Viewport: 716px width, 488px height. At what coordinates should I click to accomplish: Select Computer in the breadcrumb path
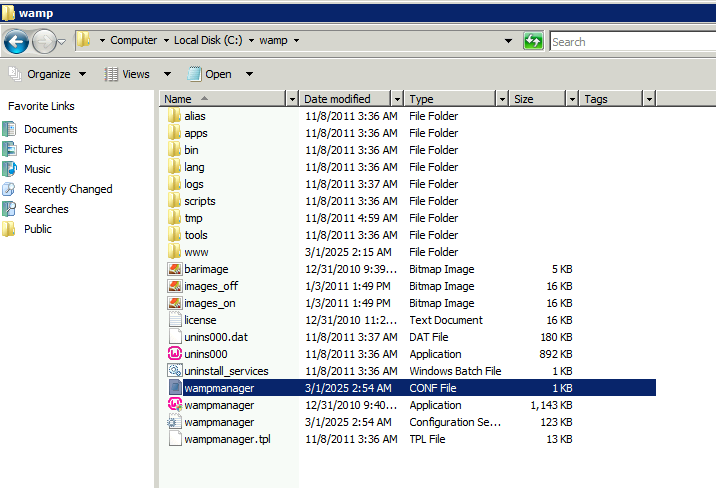pos(133,40)
